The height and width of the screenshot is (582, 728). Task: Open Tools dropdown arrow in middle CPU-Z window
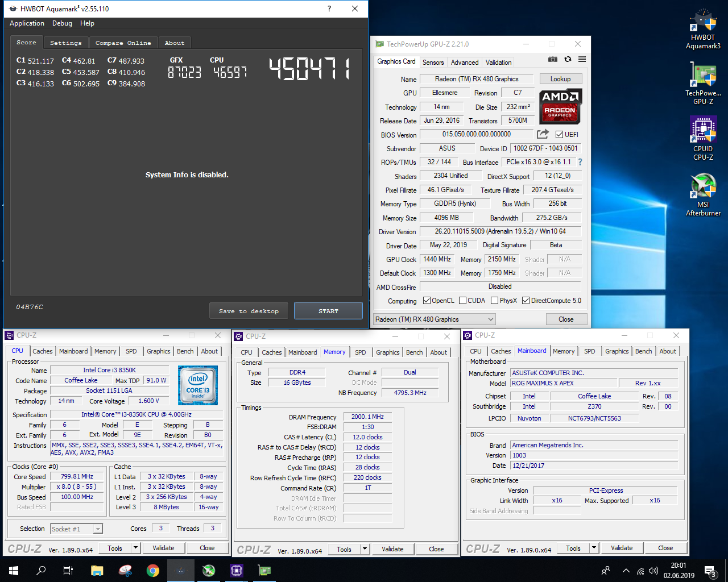click(x=365, y=549)
